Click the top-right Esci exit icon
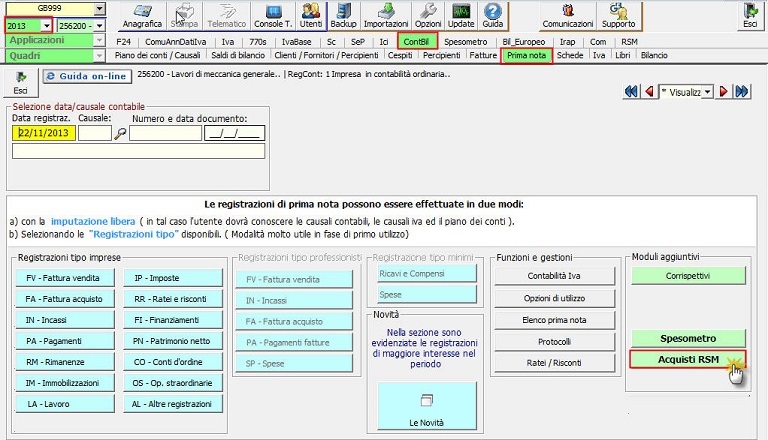768x440 pixels. click(750, 16)
